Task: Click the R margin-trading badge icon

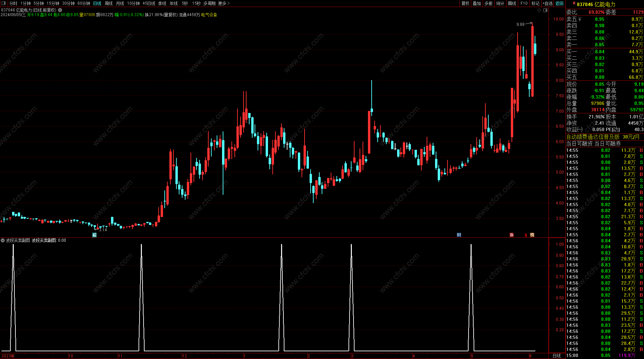Action: pos(574,3)
